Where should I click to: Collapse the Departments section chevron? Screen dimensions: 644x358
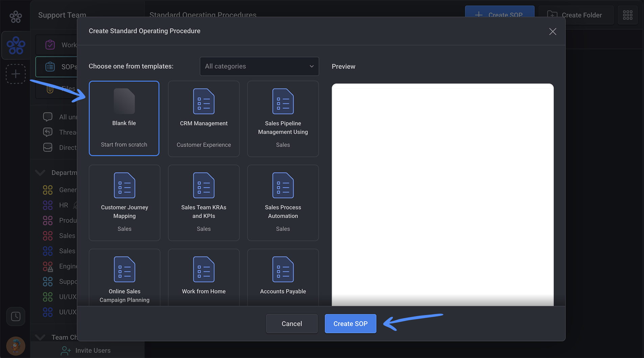[40, 173]
